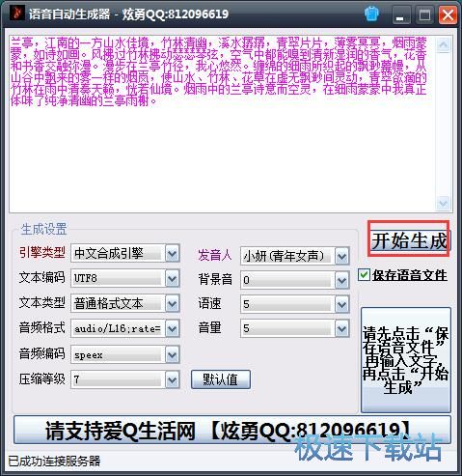This screenshot has height=476, width=462.
Task: Click the 引擎类型 label
Action: [42, 252]
